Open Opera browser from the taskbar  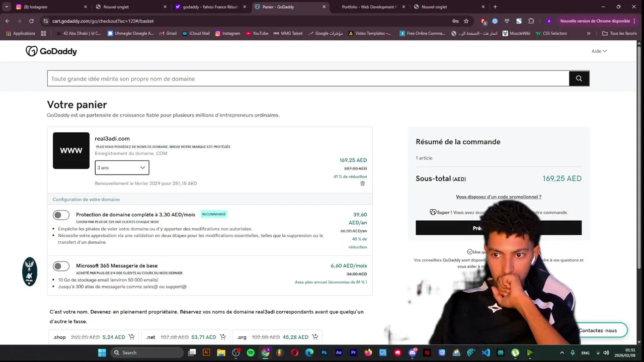click(295, 353)
